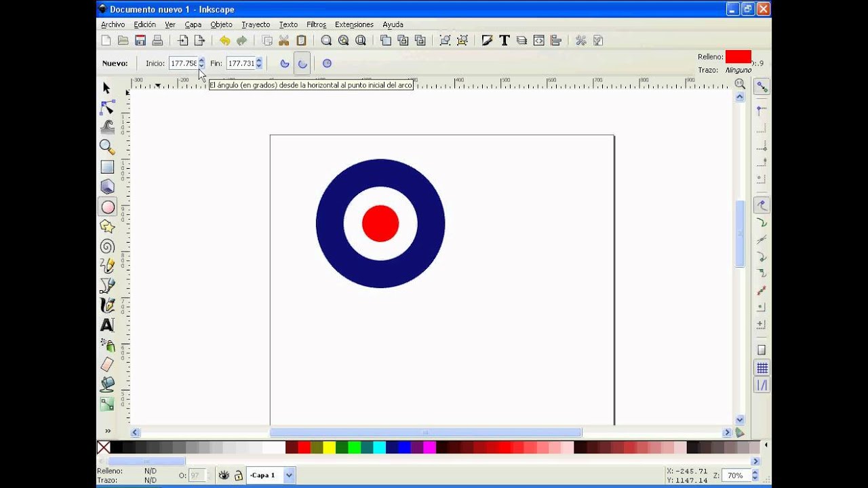Open the XML editor icon
Viewport: 868px width, 488px height.
click(538, 41)
